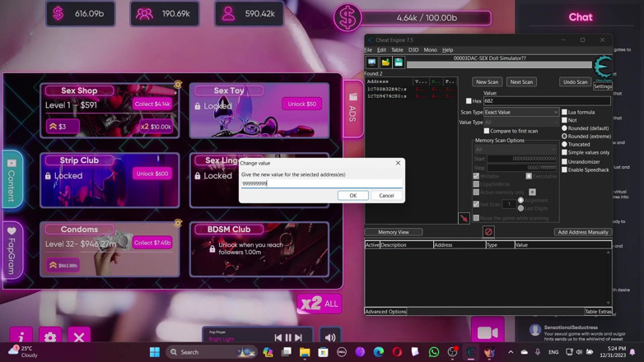Open File Explorer from the taskbar
This screenshot has width=644, height=362.
pos(305,352)
